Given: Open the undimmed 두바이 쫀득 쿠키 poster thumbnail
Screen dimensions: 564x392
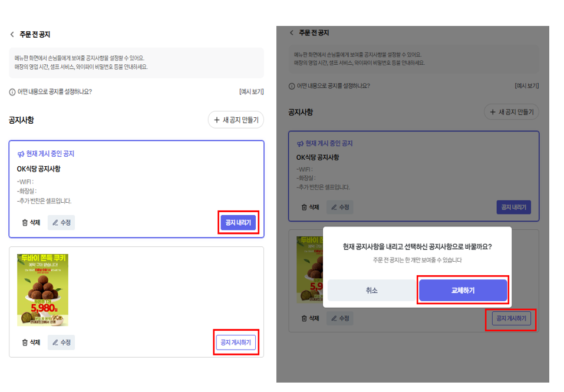Looking at the screenshot, I should coord(42,290).
